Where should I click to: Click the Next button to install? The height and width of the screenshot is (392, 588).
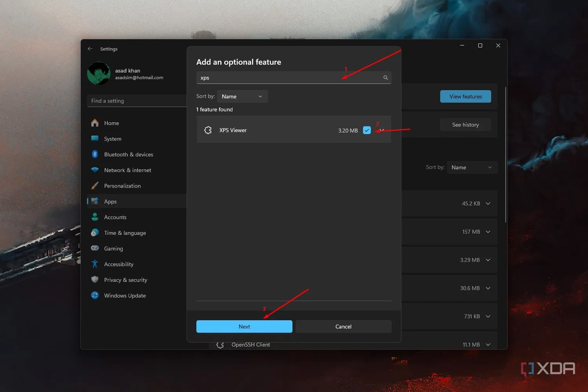coord(244,326)
